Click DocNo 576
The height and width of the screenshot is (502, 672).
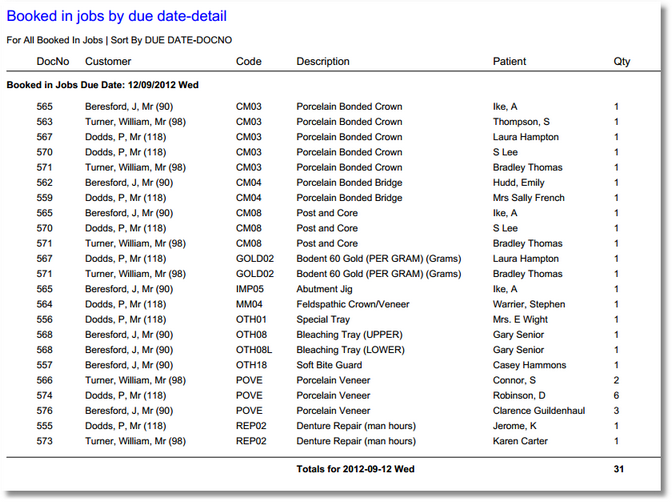point(45,411)
